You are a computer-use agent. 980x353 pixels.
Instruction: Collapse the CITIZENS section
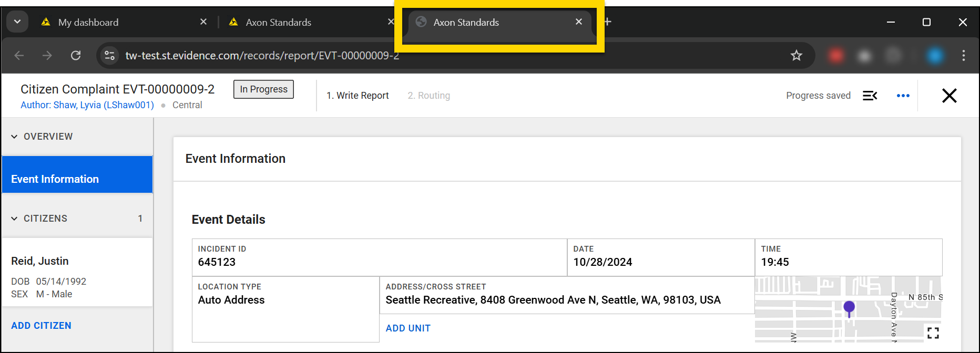click(x=15, y=219)
